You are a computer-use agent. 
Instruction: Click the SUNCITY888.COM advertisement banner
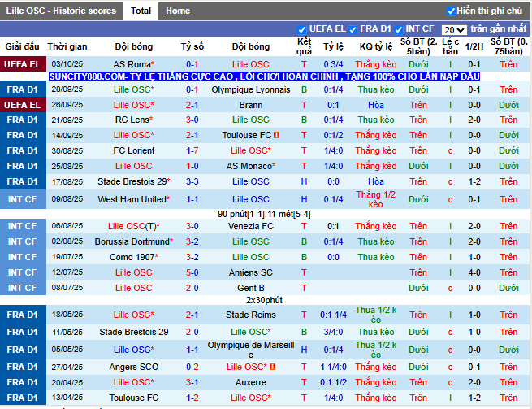[x=264, y=76]
